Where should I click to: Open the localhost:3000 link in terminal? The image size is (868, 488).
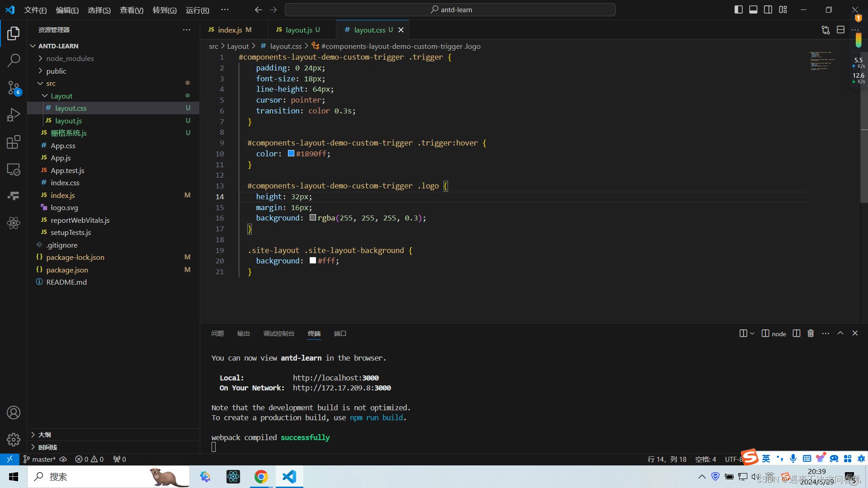[335, 378]
